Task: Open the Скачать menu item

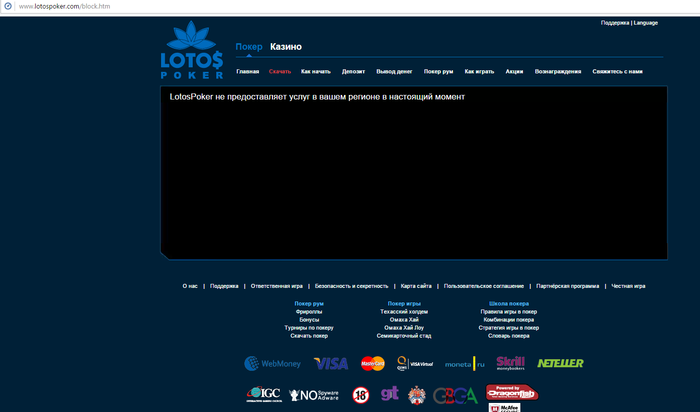Action: point(280,71)
